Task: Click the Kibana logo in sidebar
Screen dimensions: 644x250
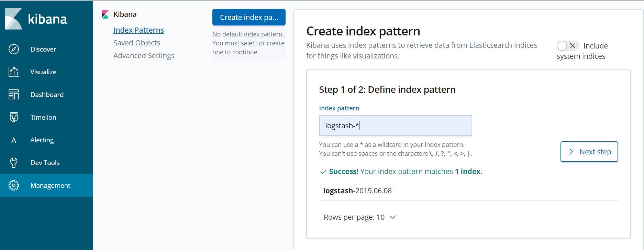Action: (x=36, y=19)
